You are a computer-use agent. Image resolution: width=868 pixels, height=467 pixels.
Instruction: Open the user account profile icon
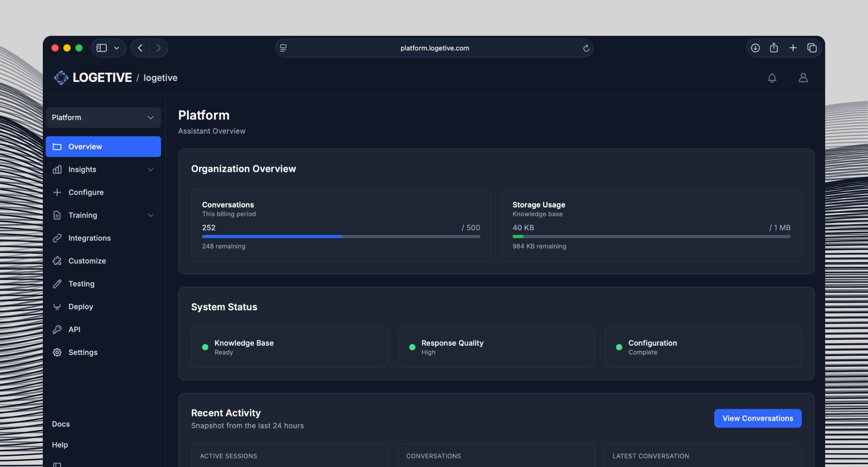[803, 78]
